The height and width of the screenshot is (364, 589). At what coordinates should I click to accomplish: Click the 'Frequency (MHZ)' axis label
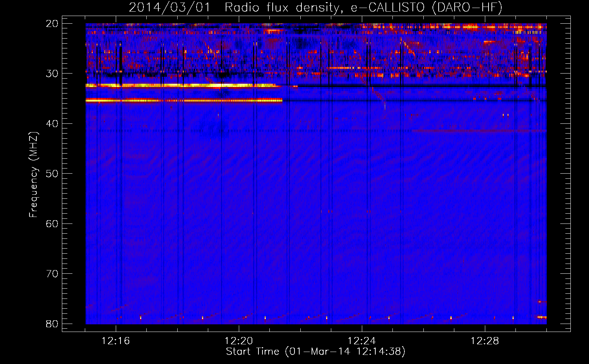tap(33, 175)
